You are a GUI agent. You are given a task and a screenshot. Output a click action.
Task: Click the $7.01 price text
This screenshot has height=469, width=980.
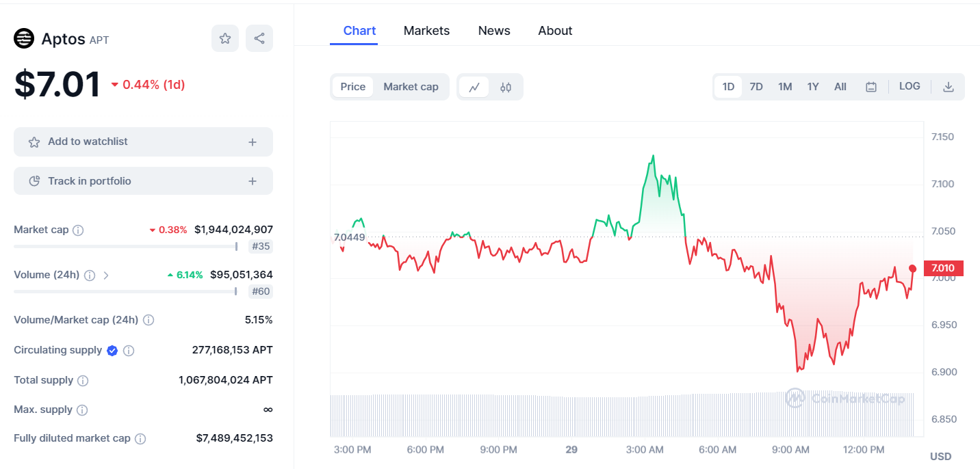(57, 85)
